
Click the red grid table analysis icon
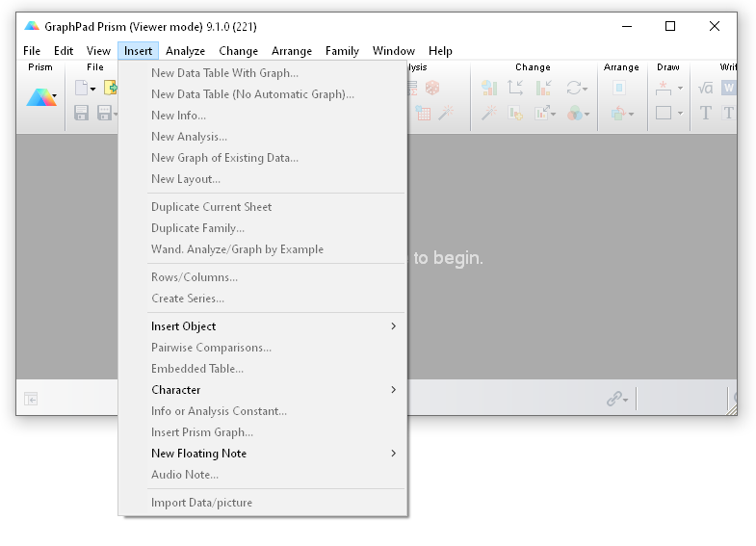pos(423,114)
